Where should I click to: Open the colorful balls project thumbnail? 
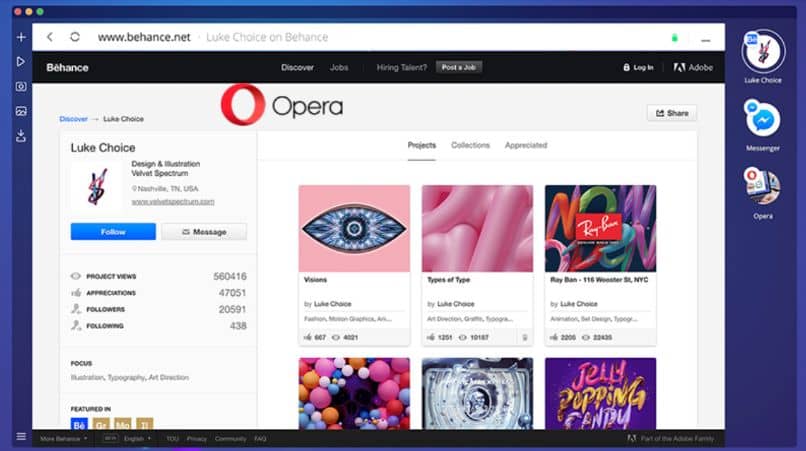coord(354,393)
